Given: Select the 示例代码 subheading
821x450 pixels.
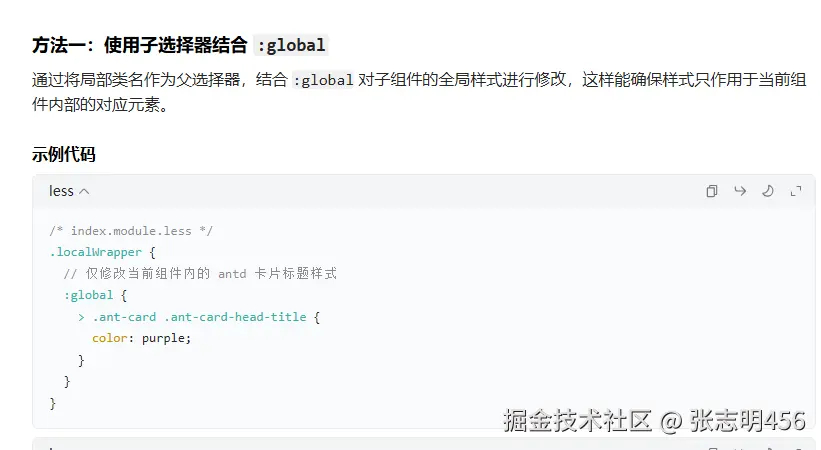Looking at the screenshot, I should pyautogui.click(x=63, y=155).
